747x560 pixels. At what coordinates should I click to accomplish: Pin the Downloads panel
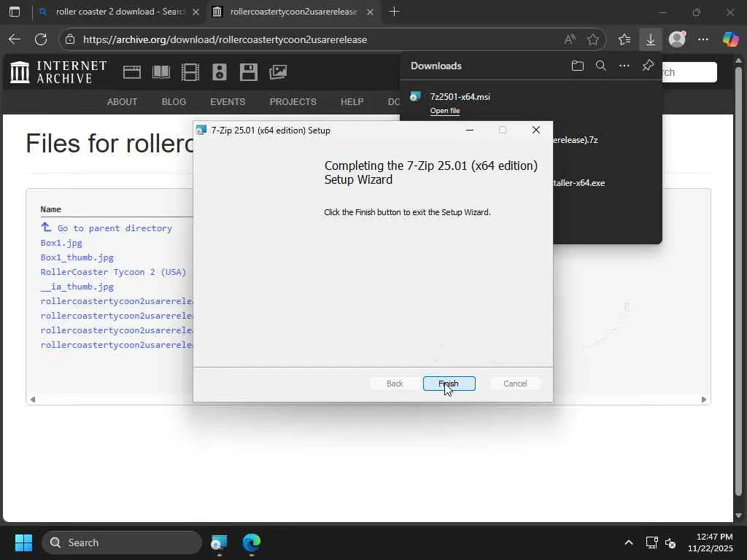click(648, 66)
